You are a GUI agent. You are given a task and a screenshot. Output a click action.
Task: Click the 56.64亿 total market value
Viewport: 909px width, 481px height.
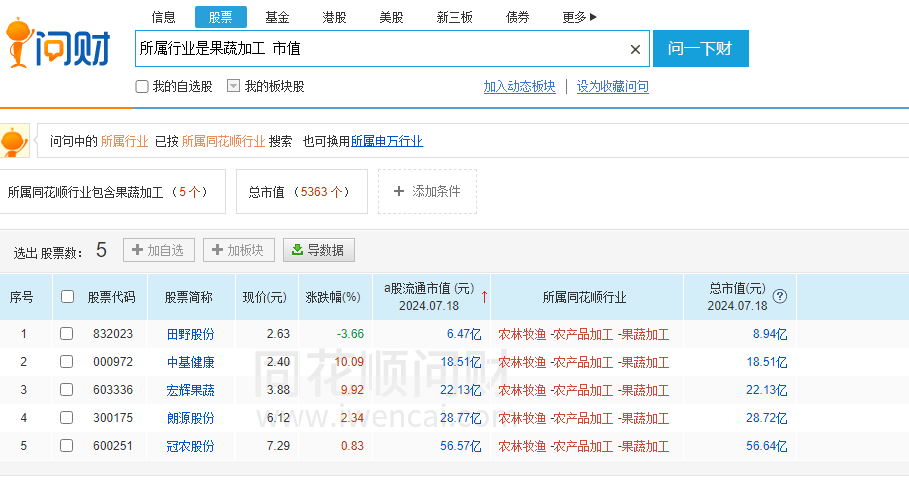[766, 446]
